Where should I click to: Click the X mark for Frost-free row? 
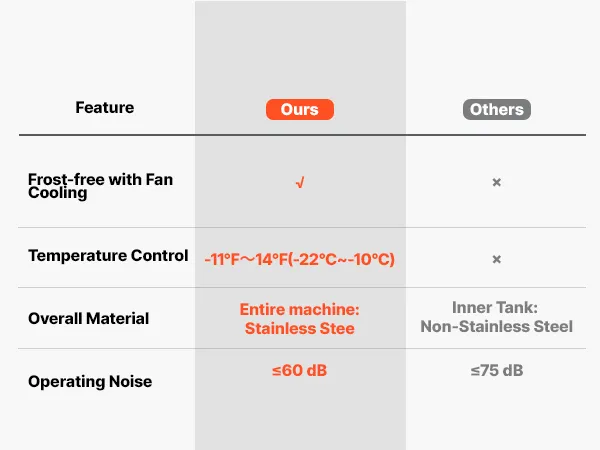(496, 183)
